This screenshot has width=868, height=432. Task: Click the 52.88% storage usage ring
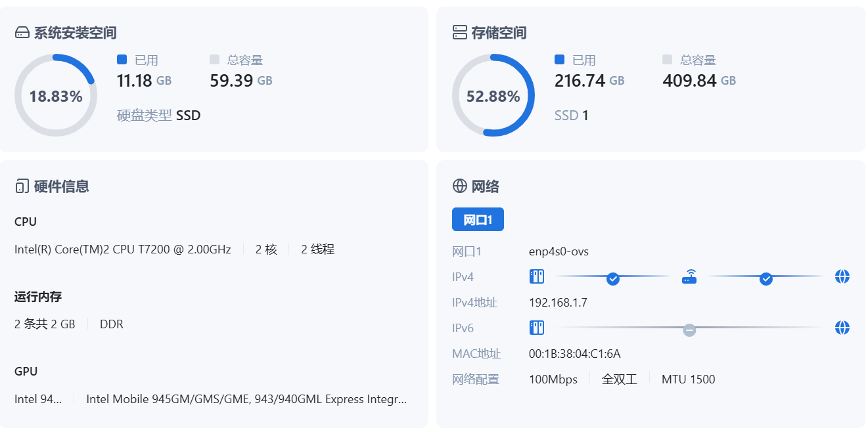(493, 95)
